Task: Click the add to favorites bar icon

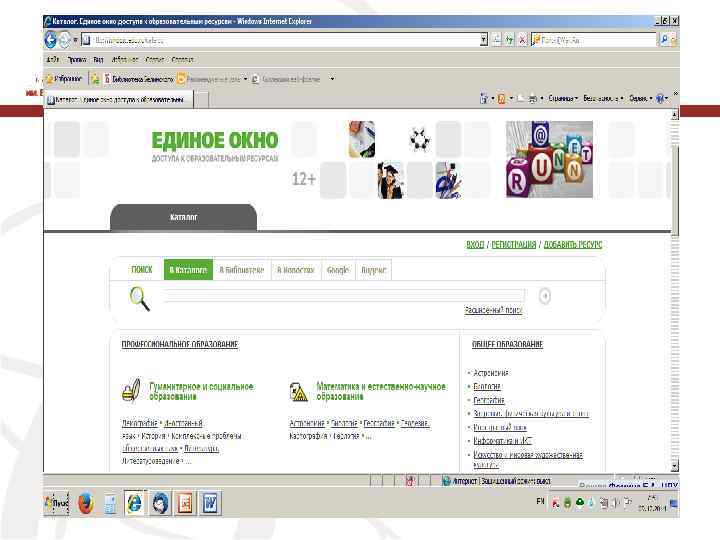Action: click(95, 79)
